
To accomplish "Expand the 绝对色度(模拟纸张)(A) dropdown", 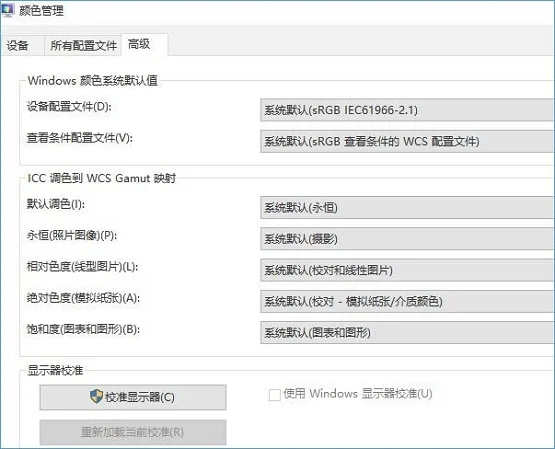I will coord(407,301).
